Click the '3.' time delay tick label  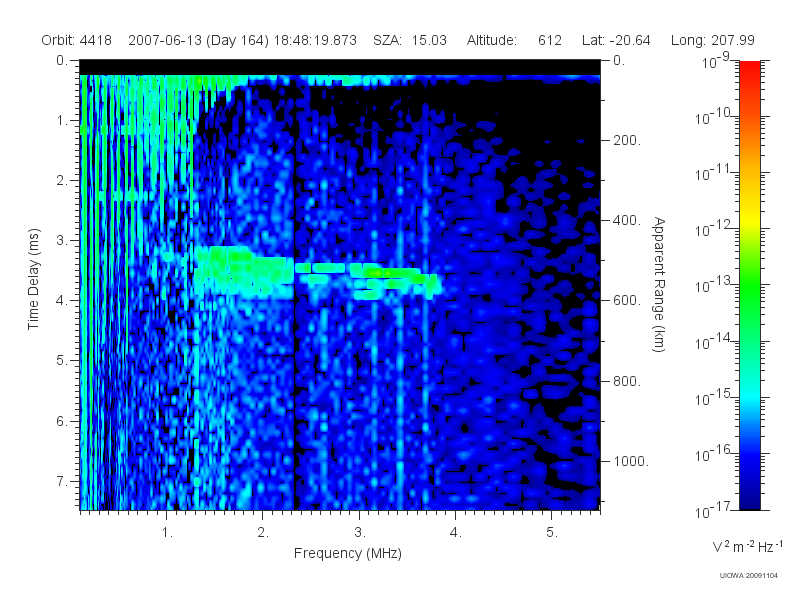[x=62, y=240]
